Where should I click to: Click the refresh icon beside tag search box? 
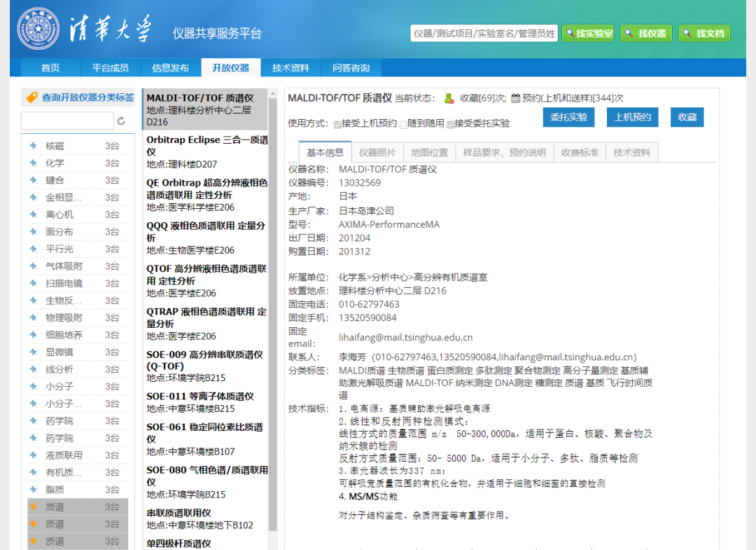(121, 121)
